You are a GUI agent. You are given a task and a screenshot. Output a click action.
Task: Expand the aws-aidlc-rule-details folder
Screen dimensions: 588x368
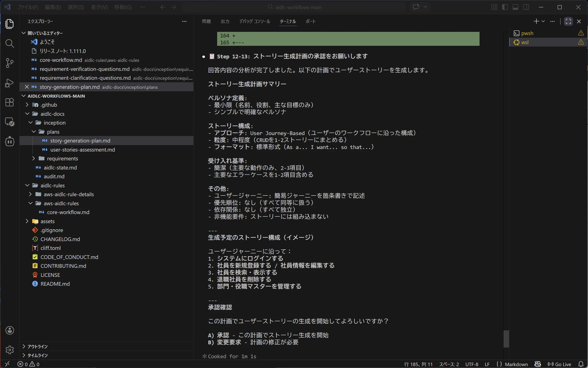tap(107, 194)
